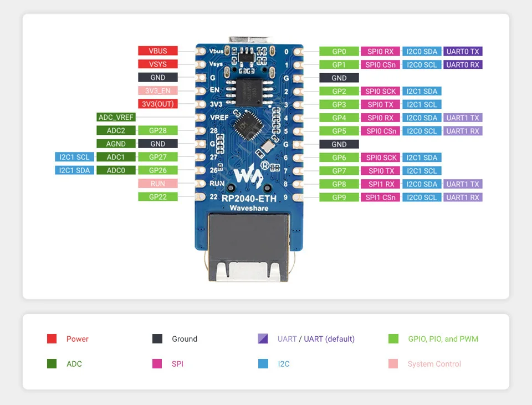Click the GP2 label
The width and height of the screenshot is (532, 405).
339,91
